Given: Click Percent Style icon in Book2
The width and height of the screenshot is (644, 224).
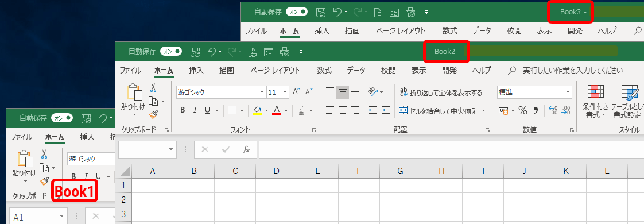Looking at the screenshot, I should click(522, 110).
